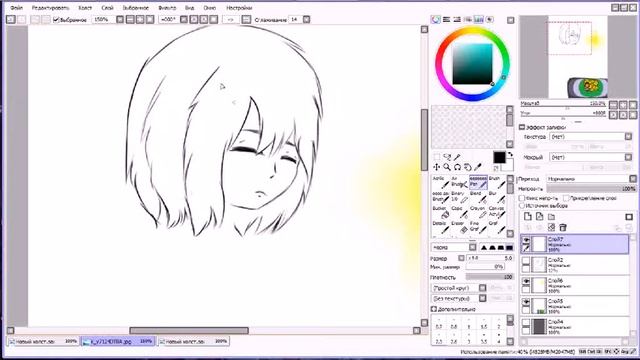640x360 pixels.
Task: Delete the selected layer with trash icon
Action: tap(562, 227)
